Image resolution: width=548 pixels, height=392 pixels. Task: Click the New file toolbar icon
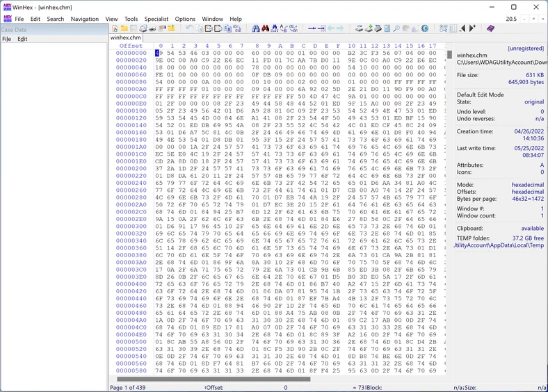[x=115, y=28]
